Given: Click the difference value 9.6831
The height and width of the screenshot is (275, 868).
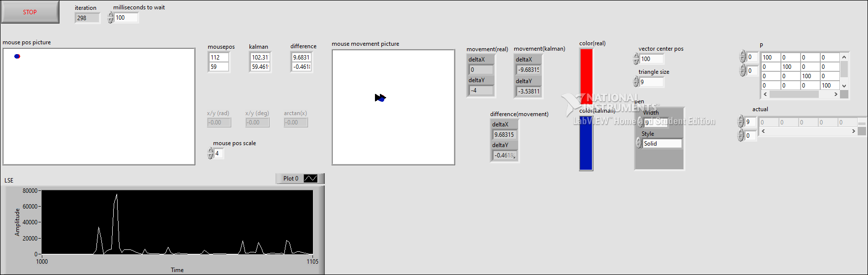Looking at the screenshot, I should (x=302, y=58).
